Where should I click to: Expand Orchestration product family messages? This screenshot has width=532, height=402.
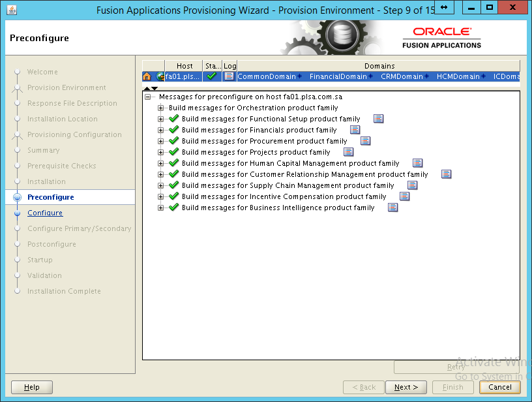point(161,108)
